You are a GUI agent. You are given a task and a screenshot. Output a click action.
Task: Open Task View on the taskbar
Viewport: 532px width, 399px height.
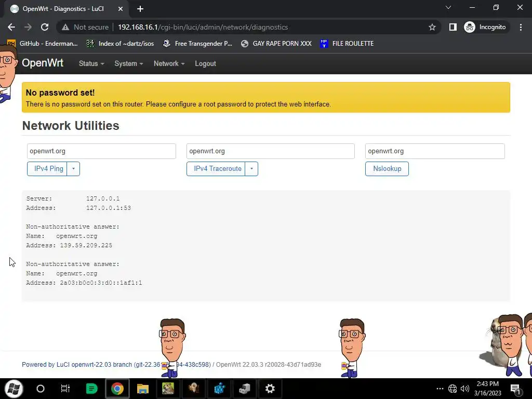[x=65, y=389]
